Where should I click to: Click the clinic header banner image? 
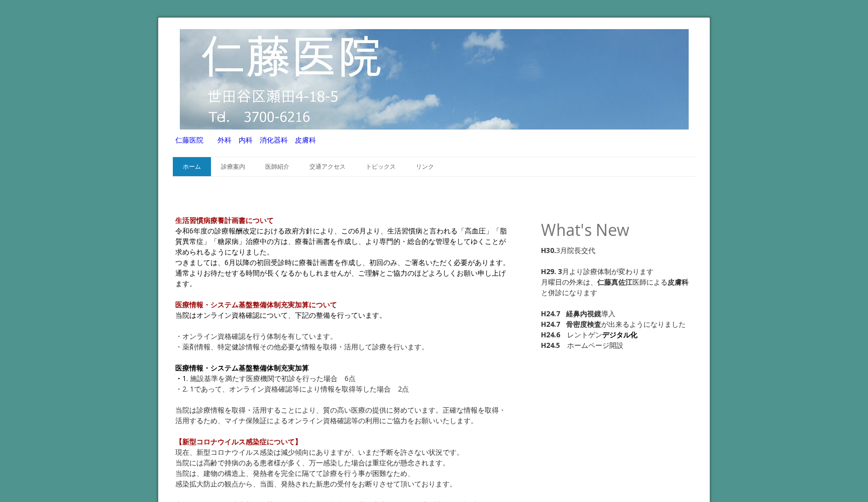pos(434,79)
